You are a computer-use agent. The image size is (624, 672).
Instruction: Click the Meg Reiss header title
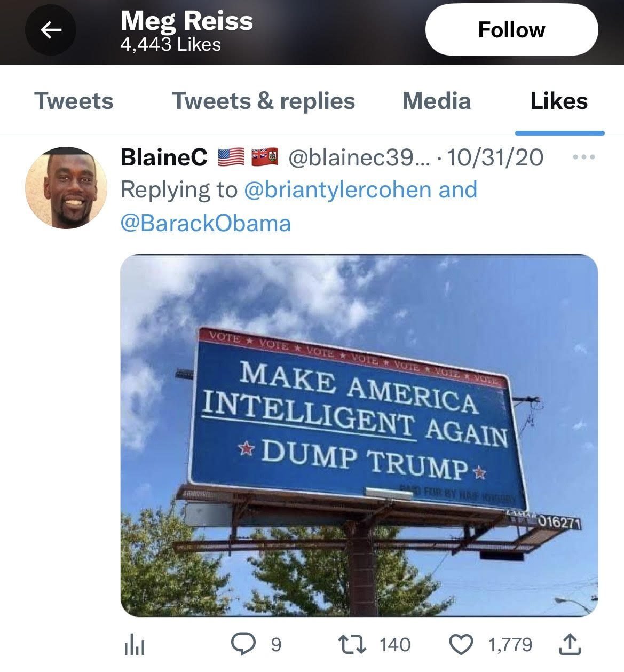tap(187, 21)
